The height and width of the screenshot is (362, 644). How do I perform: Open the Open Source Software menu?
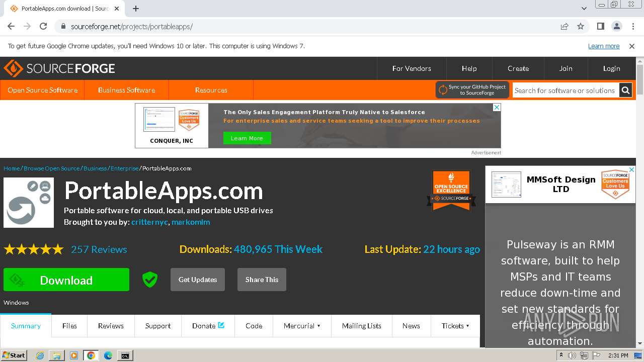pyautogui.click(x=42, y=90)
